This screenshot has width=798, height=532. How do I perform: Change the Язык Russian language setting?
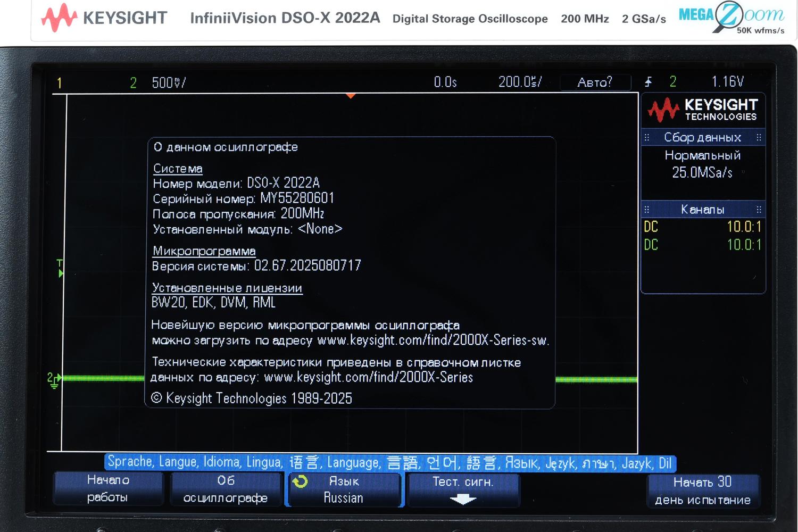(344, 489)
